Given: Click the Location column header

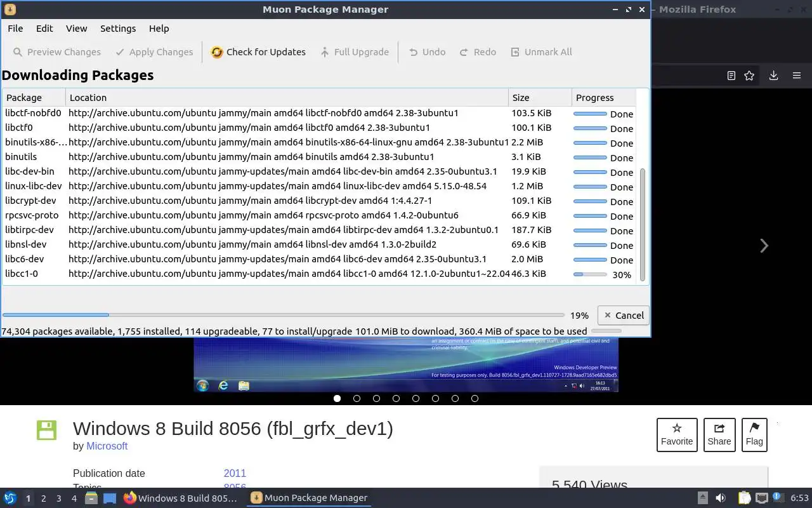Looking at the screenshot, I should pyautogui.click(x=287, y=98).
